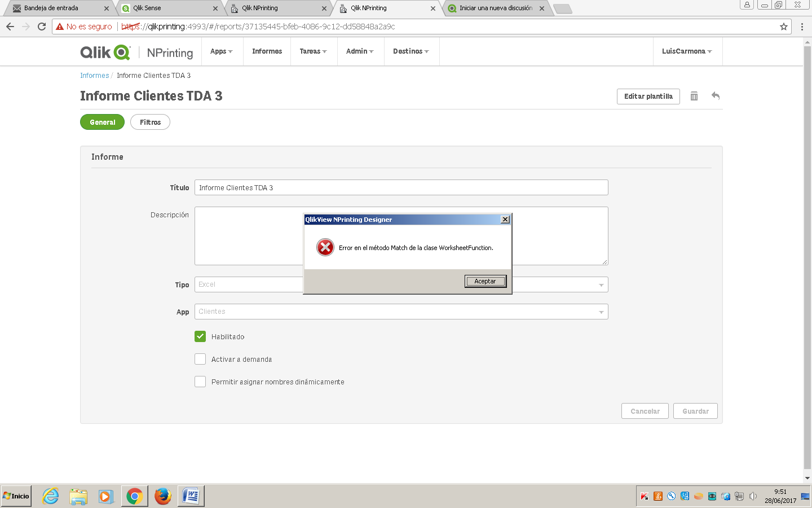Viewport: 812px width, 508px height.
Task: Click the No es seguro warning icon
Action: (60, 27)
